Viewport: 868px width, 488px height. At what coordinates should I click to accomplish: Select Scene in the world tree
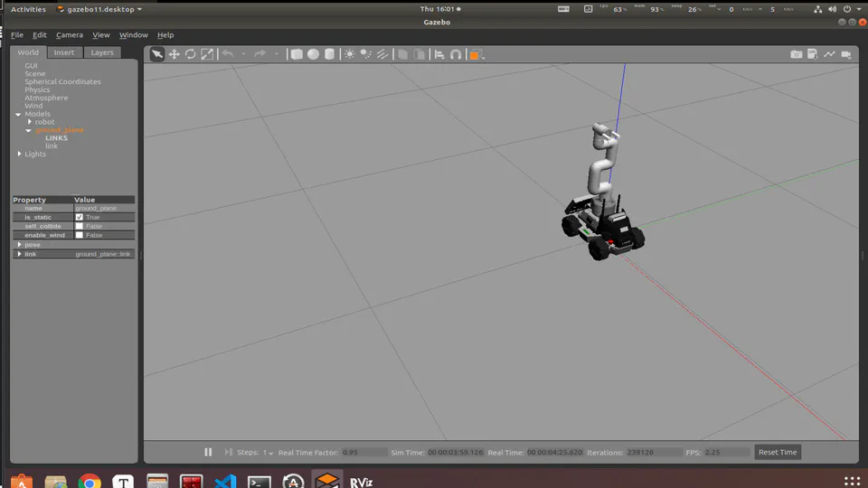(35, 73)
